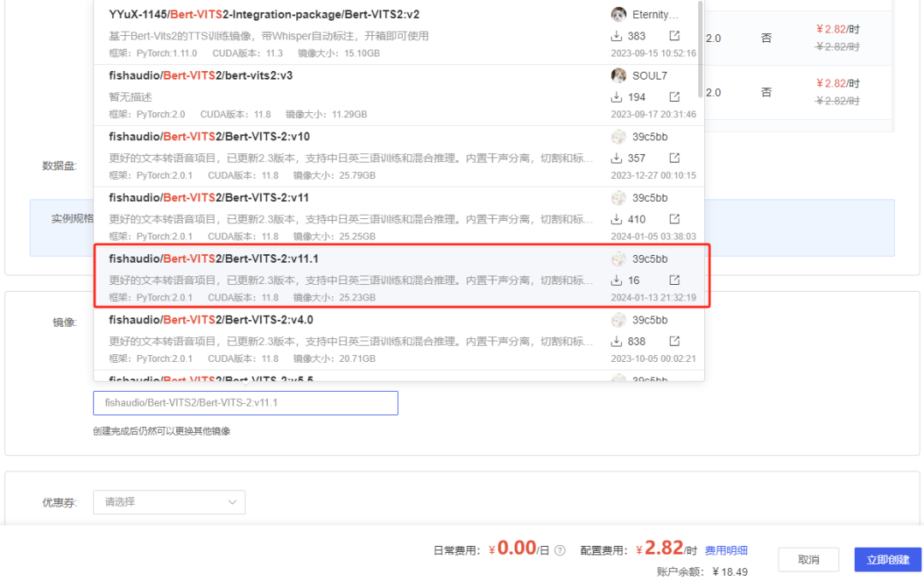Click 创建完成后仍然可以更换其他镜像 hint text
The height and width of the screenshot is (581, 924).
(162, 431)
